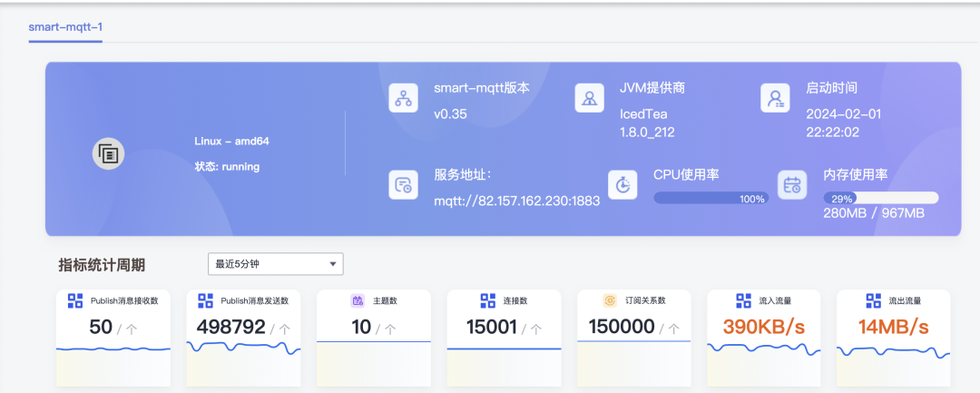Click the 订阅关系数 value 150000

click(622, 327)
